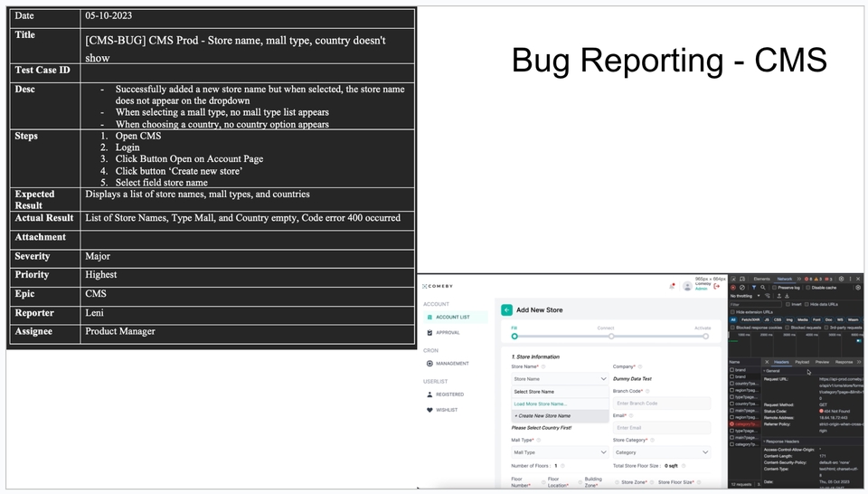The image size is (868, 494).
Task: Click the red record network log button
Action: coord(733,288)
